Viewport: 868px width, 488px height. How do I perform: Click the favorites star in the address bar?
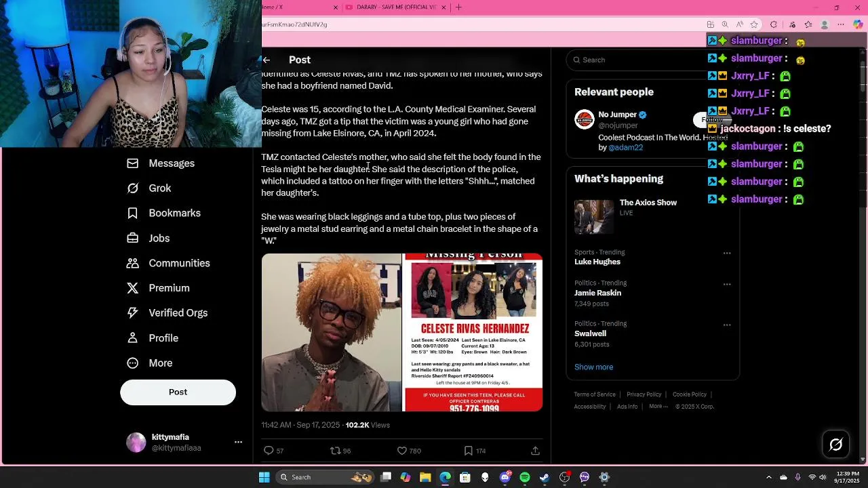pyautogui.click(x=754, y=24)
